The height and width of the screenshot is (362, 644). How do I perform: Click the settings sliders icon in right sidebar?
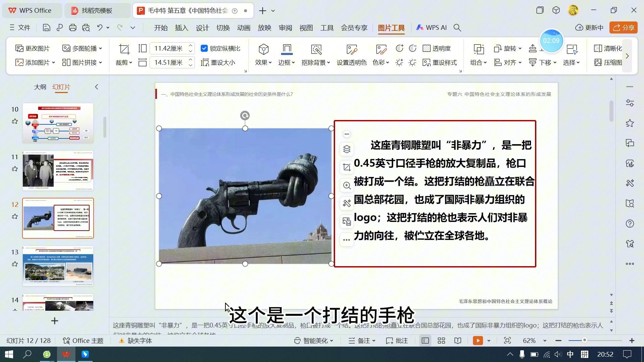(630, 103)
